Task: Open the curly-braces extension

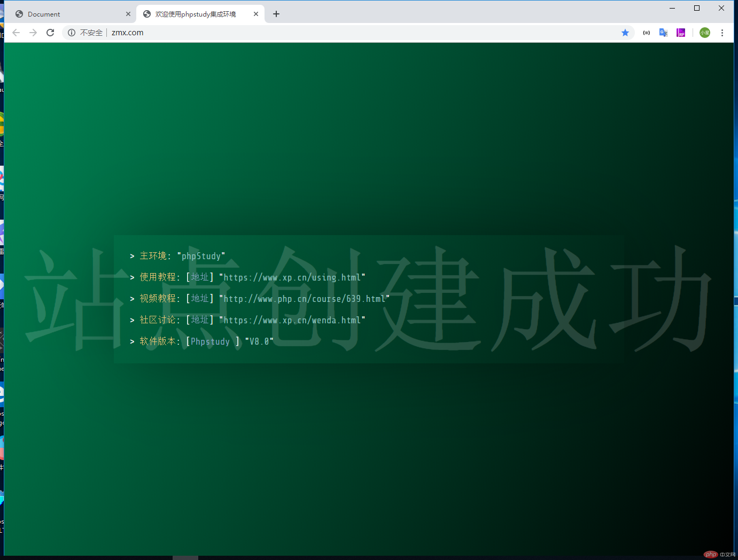Action: click(x=647, y=33)
